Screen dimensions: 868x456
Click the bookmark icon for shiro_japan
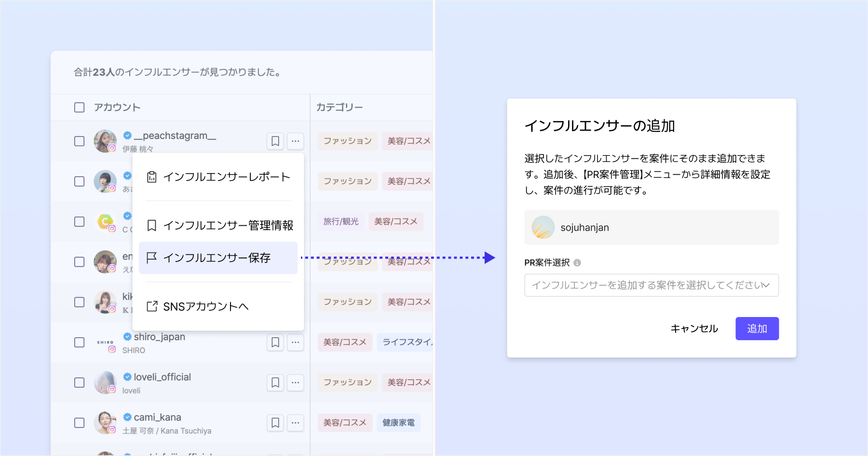pos(275,342)
